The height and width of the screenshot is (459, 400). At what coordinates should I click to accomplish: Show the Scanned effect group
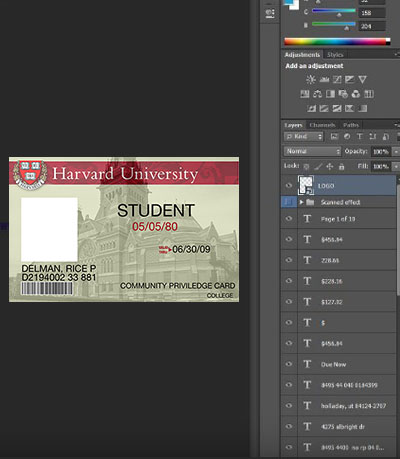(289, 202)
